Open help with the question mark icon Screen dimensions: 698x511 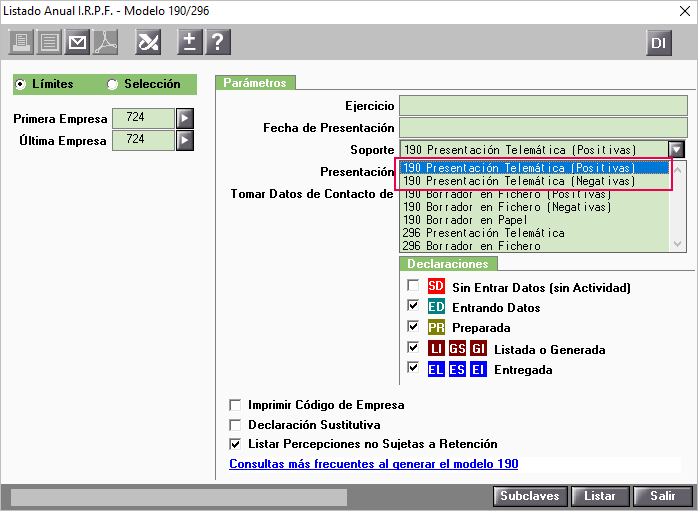(218, 42)
